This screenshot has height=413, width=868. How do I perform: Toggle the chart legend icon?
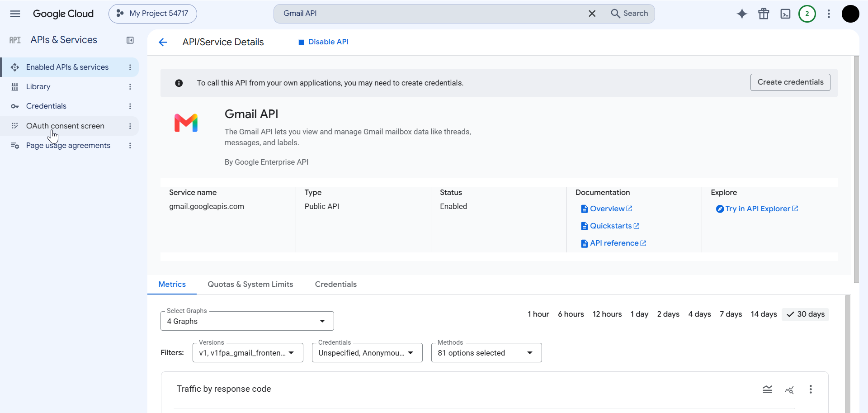click(x=767, y=389)
